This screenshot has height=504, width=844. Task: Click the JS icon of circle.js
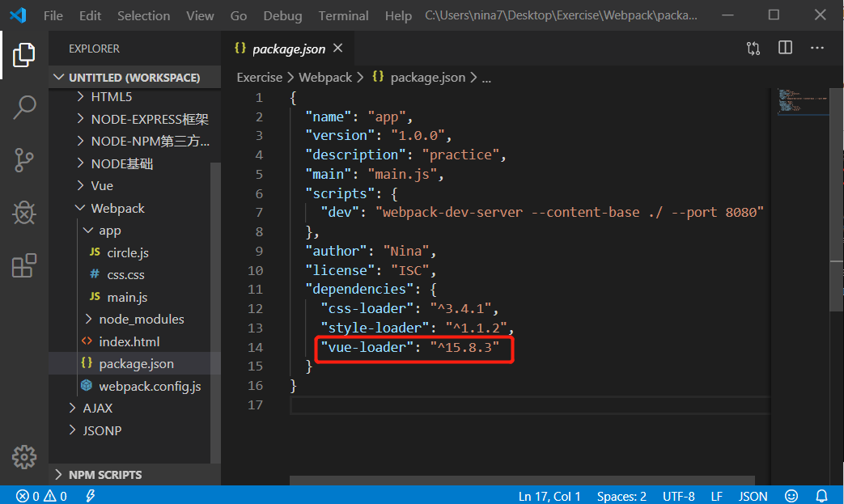click(x=95, y=252)
